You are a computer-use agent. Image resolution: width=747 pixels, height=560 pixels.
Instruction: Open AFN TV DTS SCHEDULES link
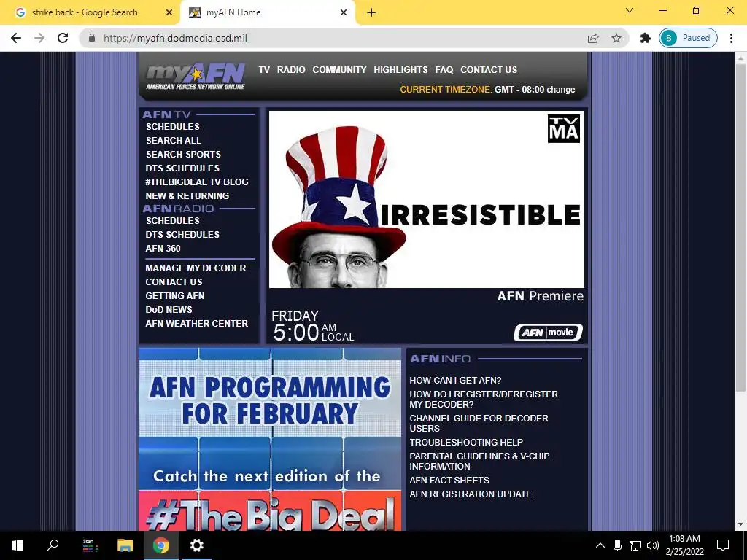pos(182,168)
